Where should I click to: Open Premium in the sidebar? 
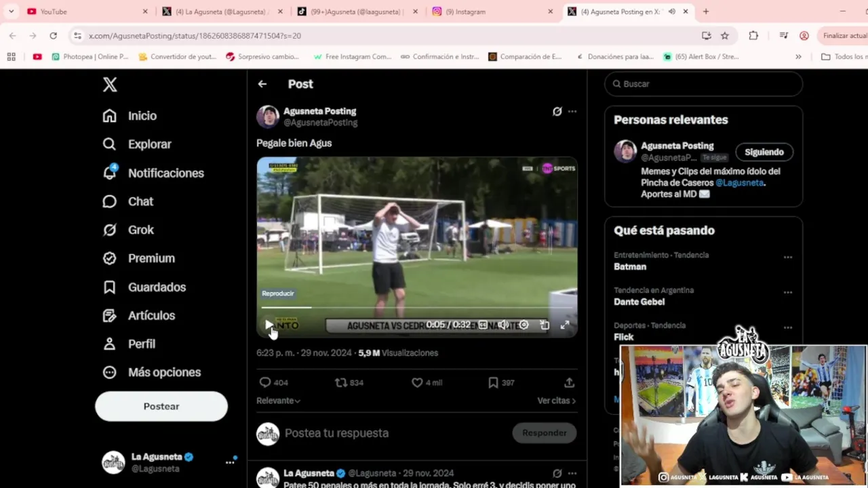(139, 258)
